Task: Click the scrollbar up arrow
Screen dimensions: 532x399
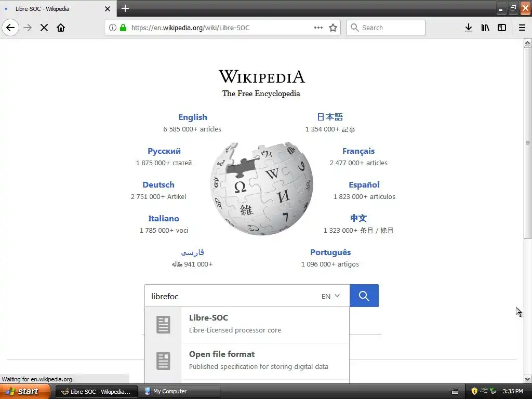Action: click(x=527, y=43)
